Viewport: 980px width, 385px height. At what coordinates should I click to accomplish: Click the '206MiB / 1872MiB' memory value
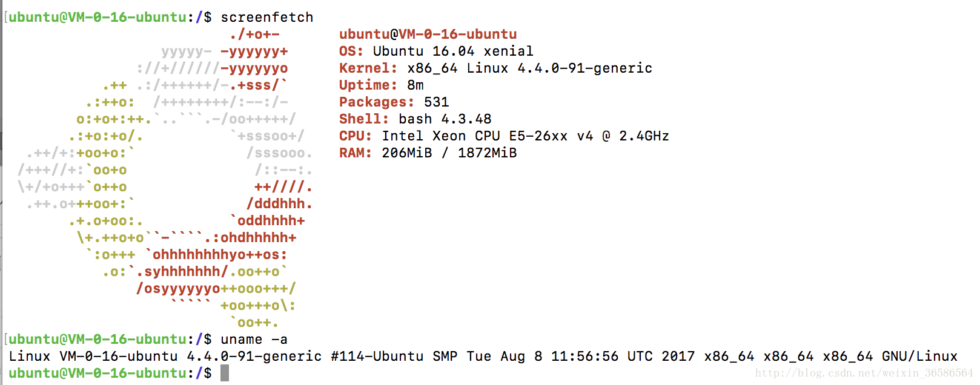[x=449, y=153]
